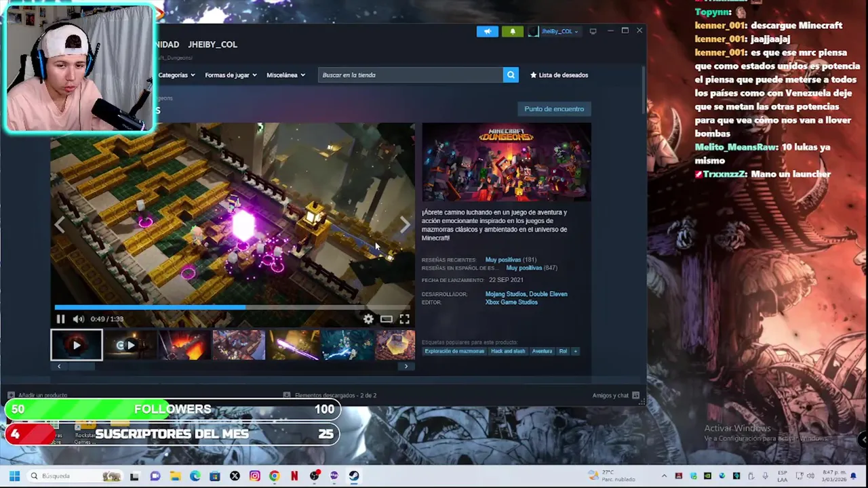
Task: Expand more tags with plus button
Action: click(575, 351)
